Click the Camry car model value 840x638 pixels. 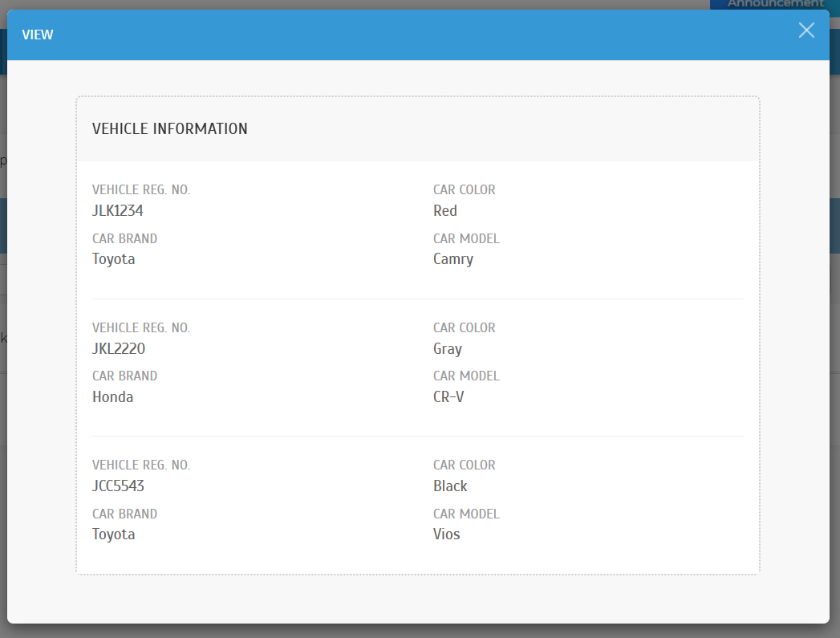tap(453, 259)
